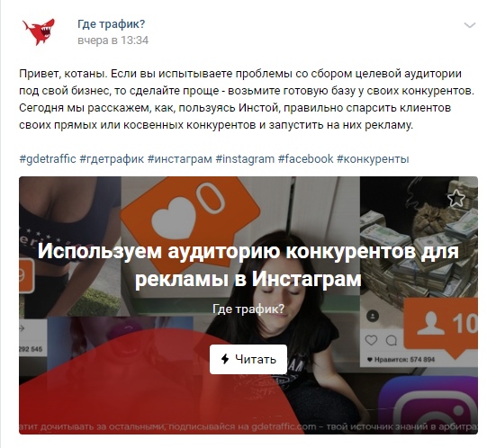This screenshot has height=448, width=487.
Task: Open the #инстаграм hashtag
Action: pyautogui.click(x=179, y=159)
